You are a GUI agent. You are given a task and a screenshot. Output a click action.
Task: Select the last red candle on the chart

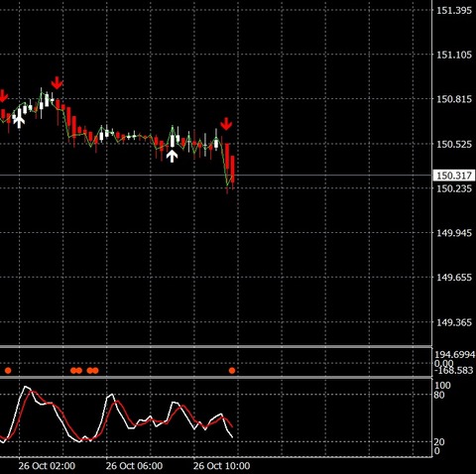[x=233, y=170]
